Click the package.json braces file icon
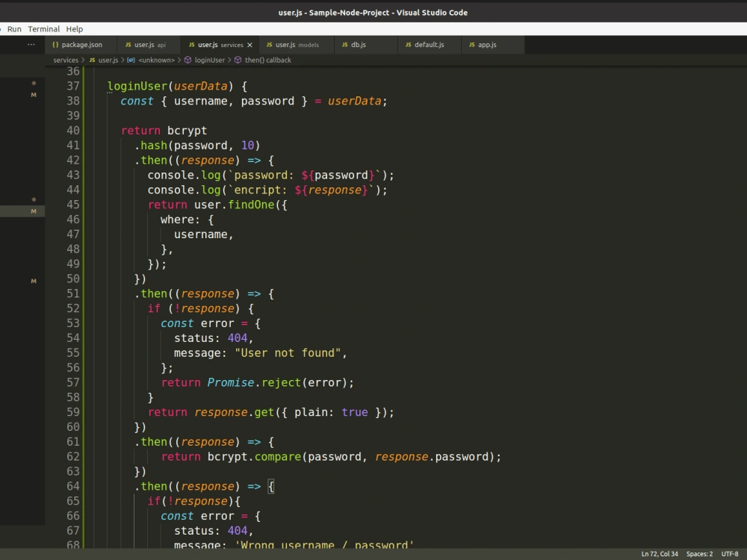 (x=55, y=45)
